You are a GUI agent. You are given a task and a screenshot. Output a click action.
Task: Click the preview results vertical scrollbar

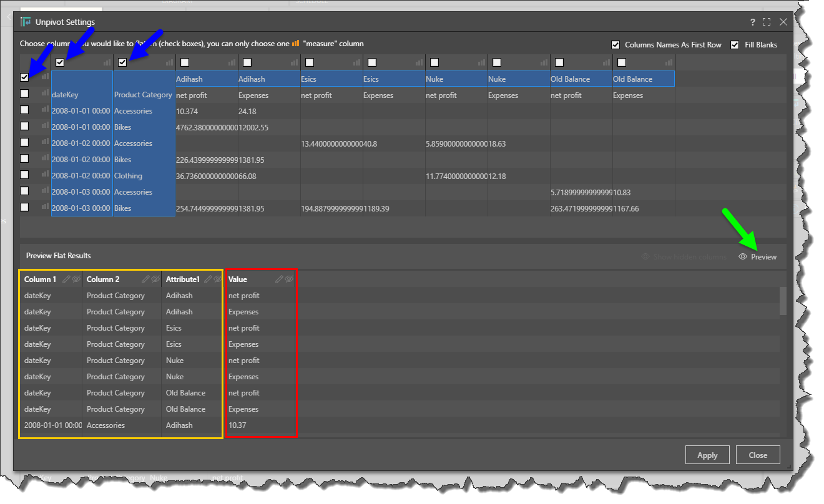(x=783, y=301)
